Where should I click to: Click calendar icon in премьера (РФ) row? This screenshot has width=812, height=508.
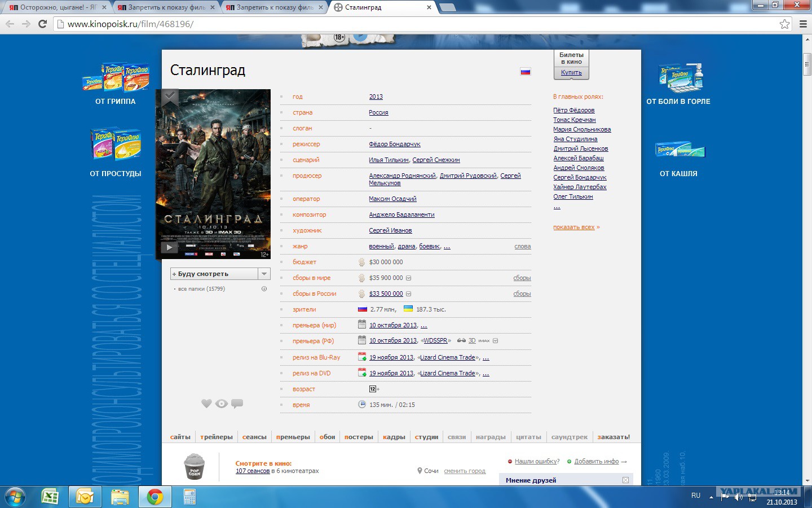point(362,340)
